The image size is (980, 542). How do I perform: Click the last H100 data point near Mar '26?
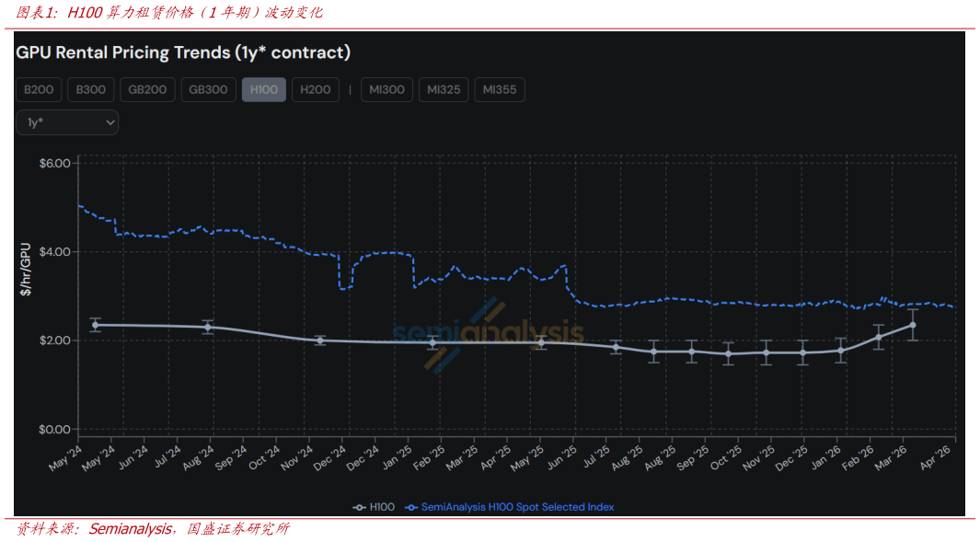pos(913,325)
